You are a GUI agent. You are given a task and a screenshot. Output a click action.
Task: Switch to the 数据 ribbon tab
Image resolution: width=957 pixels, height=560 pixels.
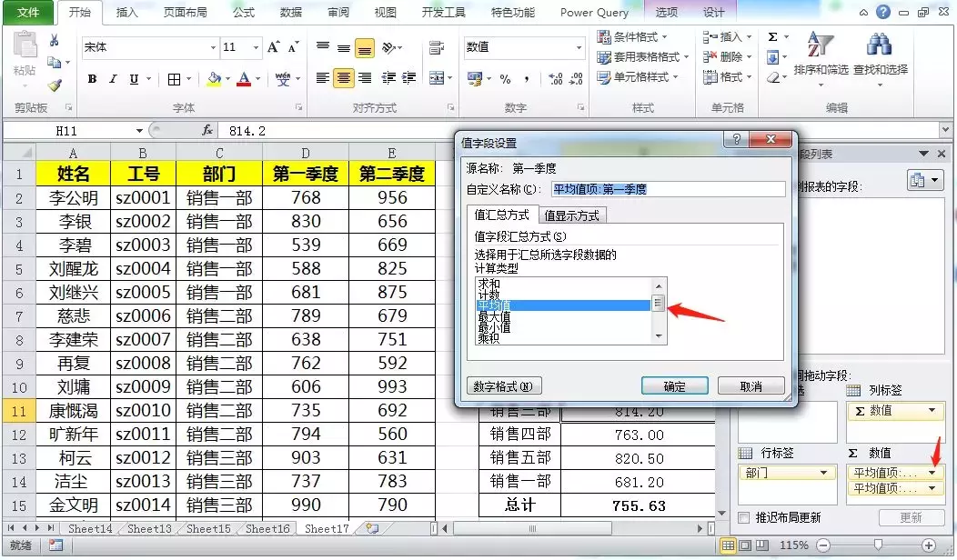point(290,12)
